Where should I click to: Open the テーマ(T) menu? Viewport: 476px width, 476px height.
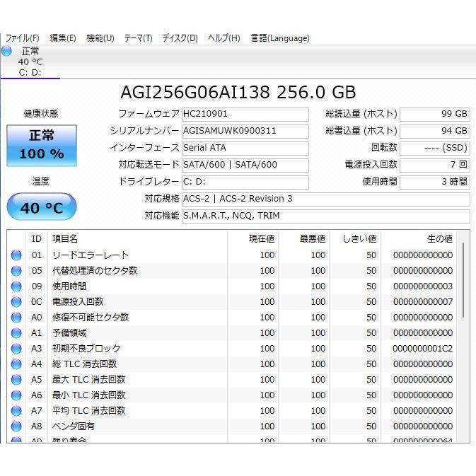tap(138, 38)
